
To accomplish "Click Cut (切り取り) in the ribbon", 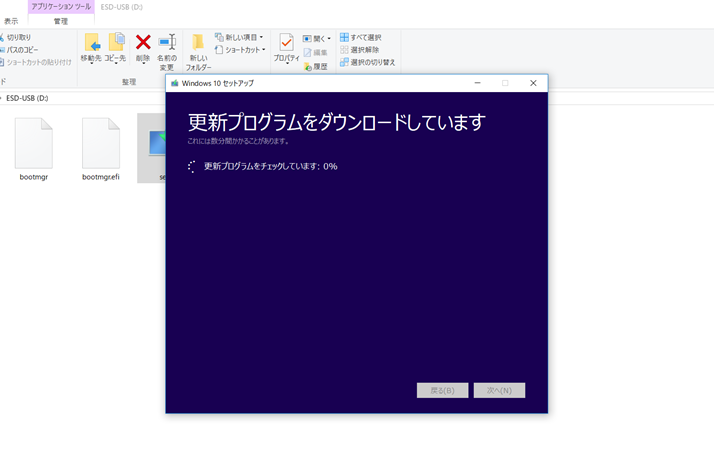I will click(15, 37).
